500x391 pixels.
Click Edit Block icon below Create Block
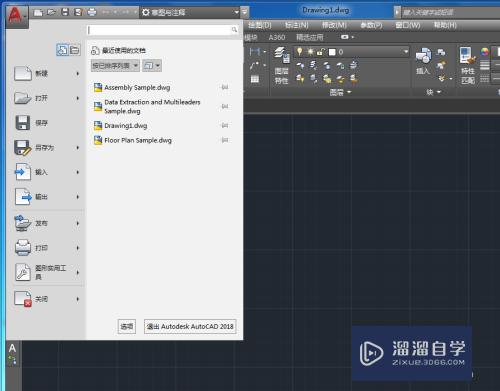(441, 65)
